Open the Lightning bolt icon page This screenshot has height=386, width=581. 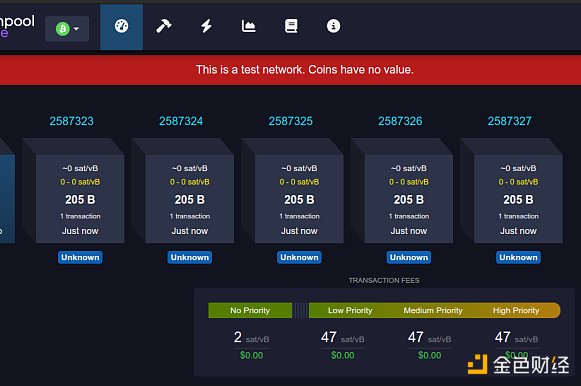[x=206, y=26]
